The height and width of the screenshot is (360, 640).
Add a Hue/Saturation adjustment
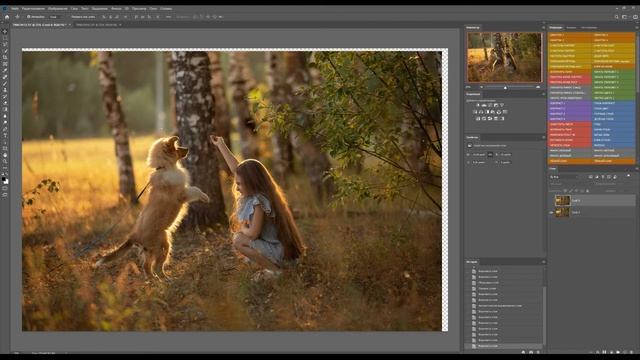click(475, 112)
